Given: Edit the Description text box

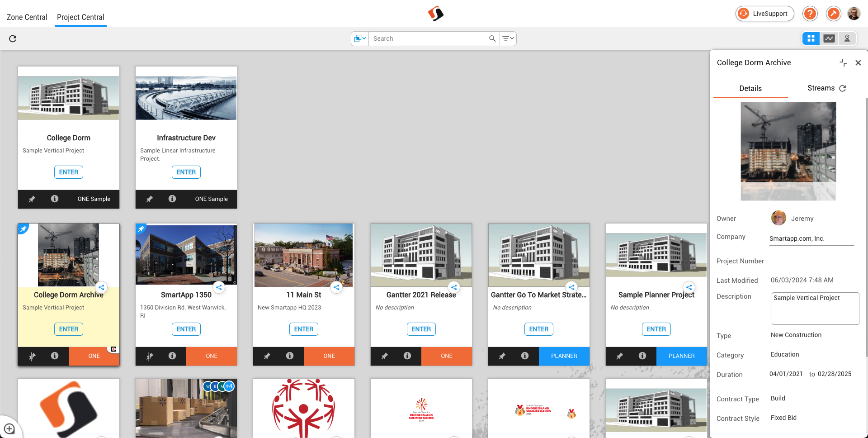Looking at the screenshot, I should coord(815,308).
